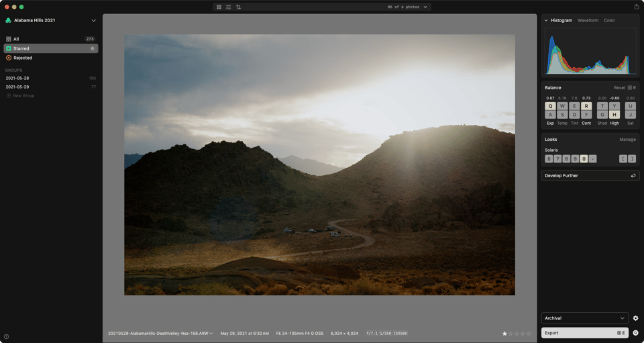Screen dimensions: 644x343
Task: Increase temperature with W key button
Action: click(562, 106)
